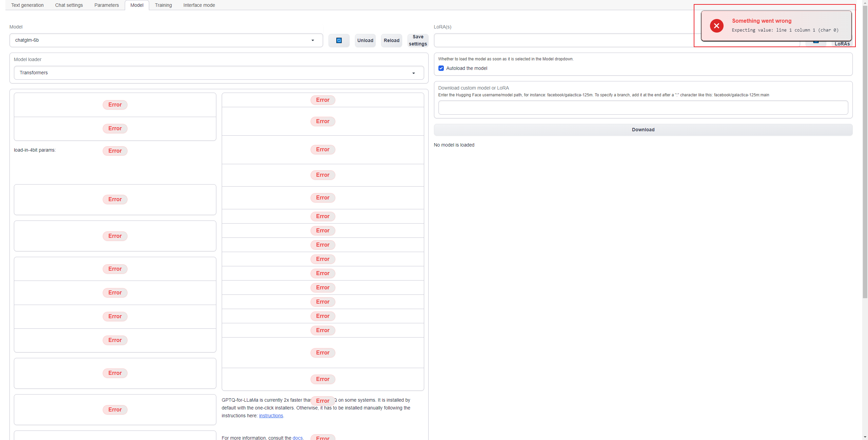Switch to the Interface mode tab
Screen dimensions: 868x440
[199, 5]
